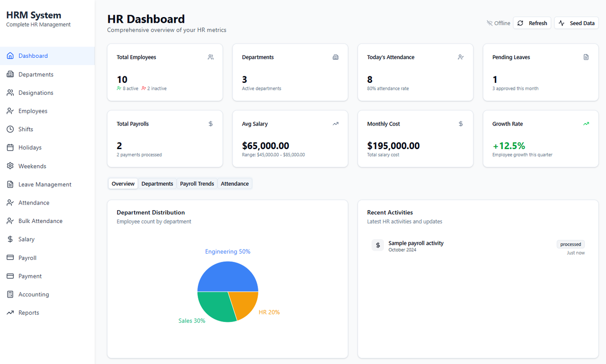The image size is (606, 364).
Task: Click the processed status badge
Action: coord(570,244)
